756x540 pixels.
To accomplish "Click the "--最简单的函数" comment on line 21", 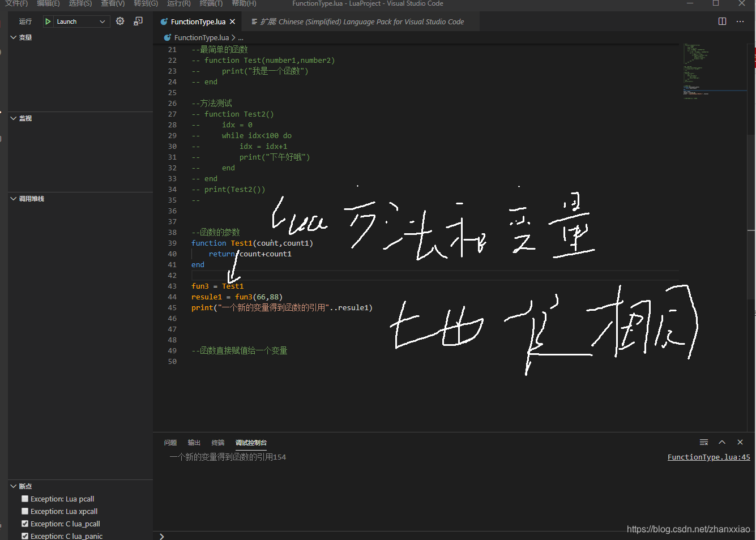I will point(220,49).
